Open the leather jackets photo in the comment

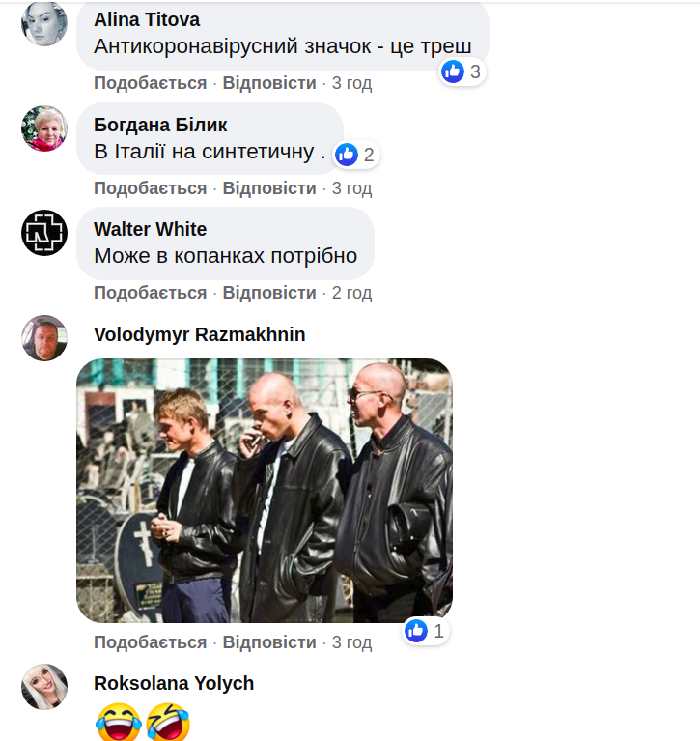pos(265,491)
